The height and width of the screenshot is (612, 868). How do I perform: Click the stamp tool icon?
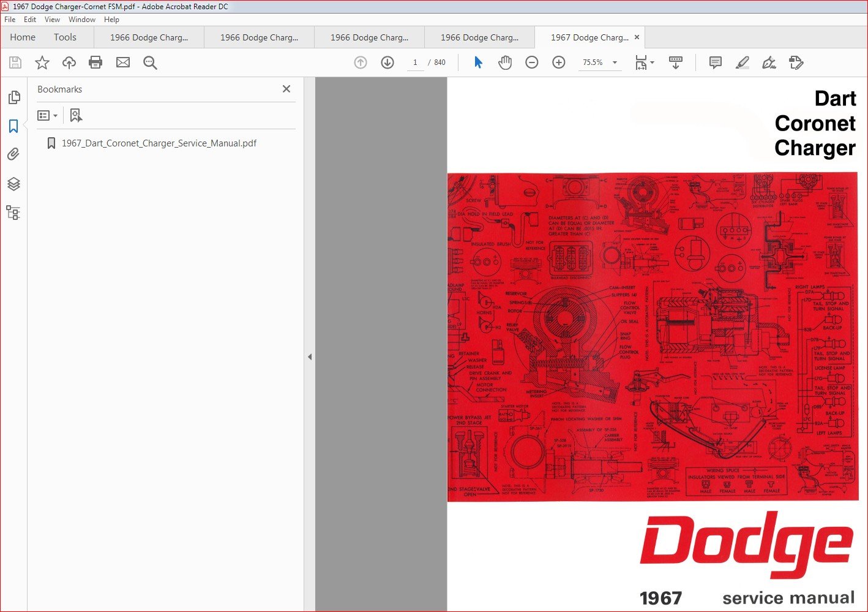click(796, 62)
